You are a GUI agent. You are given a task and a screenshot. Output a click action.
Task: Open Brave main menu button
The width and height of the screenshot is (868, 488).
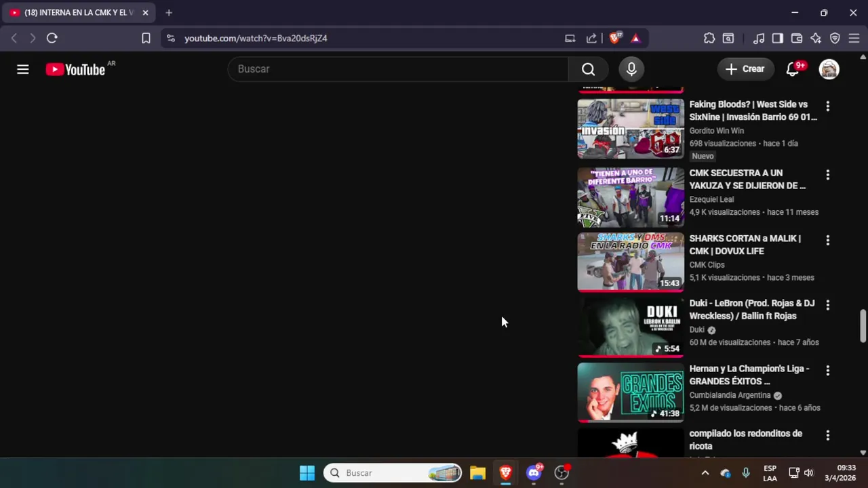point(854,38)
